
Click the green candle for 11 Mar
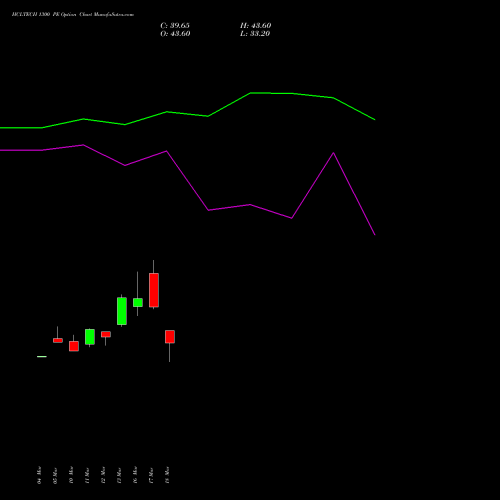[90, 337]
